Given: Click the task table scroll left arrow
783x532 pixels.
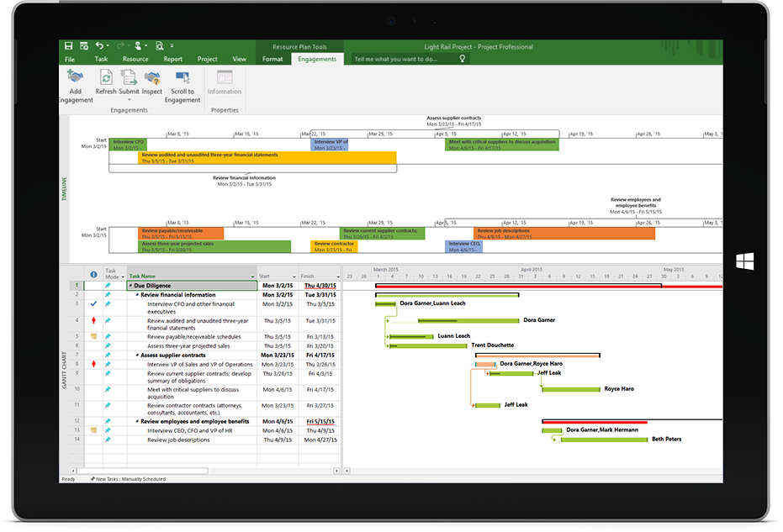Looking at the screenshot, I should coord(73,471).
